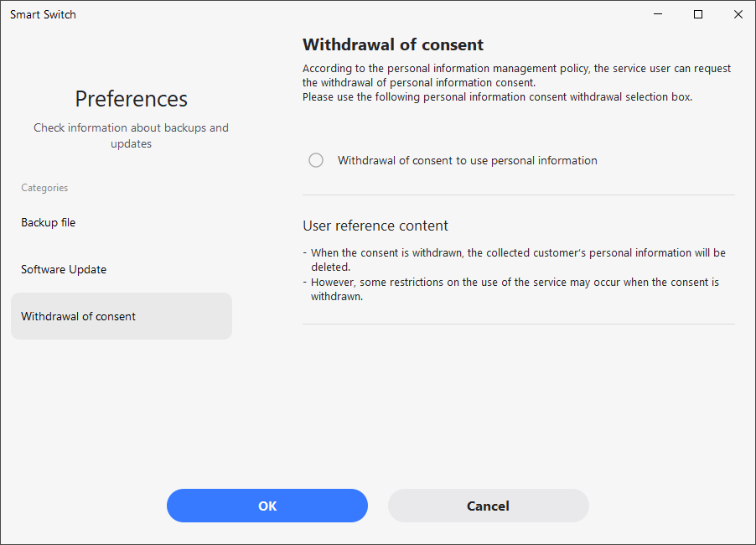Click the Smart Switch title bar text

tap(43, 14)
